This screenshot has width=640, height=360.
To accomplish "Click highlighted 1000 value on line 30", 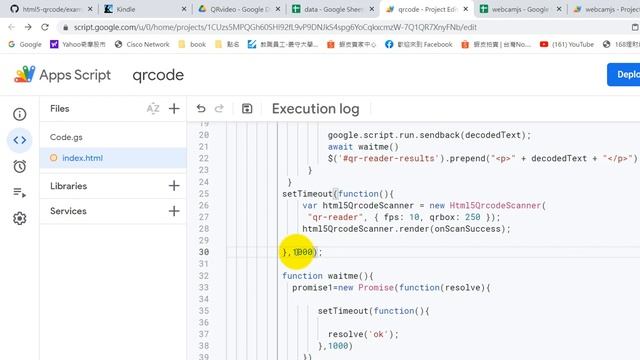I will (x=302, y=252).
